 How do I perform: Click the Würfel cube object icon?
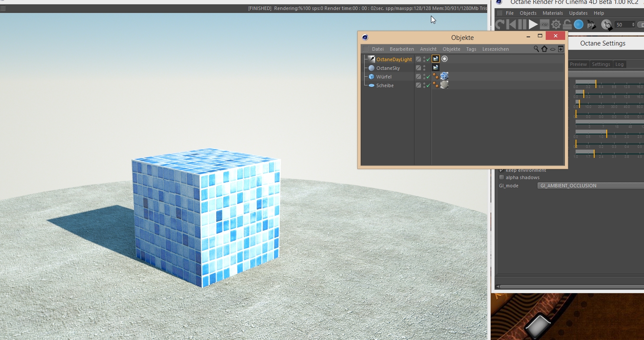click(371, 77)
